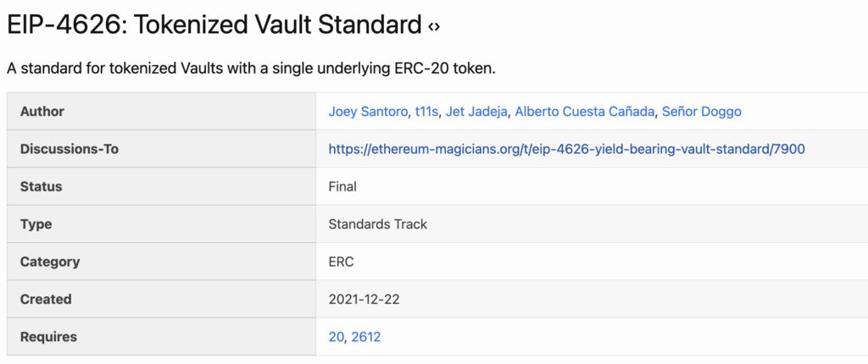
Task: Open required EIP 20 link
Action: tap(336, 337)
